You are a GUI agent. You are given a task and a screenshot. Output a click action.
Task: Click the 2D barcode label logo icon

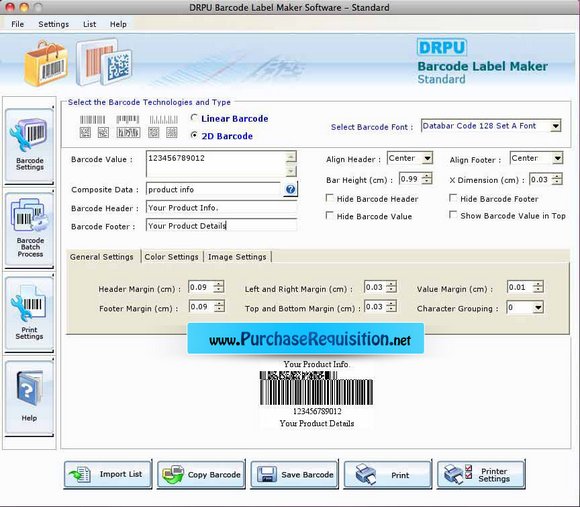[x=104, y=62]
